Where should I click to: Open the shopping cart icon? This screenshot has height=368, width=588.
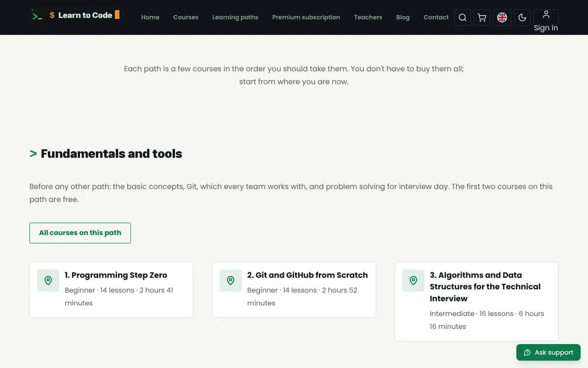pos(482,17)
